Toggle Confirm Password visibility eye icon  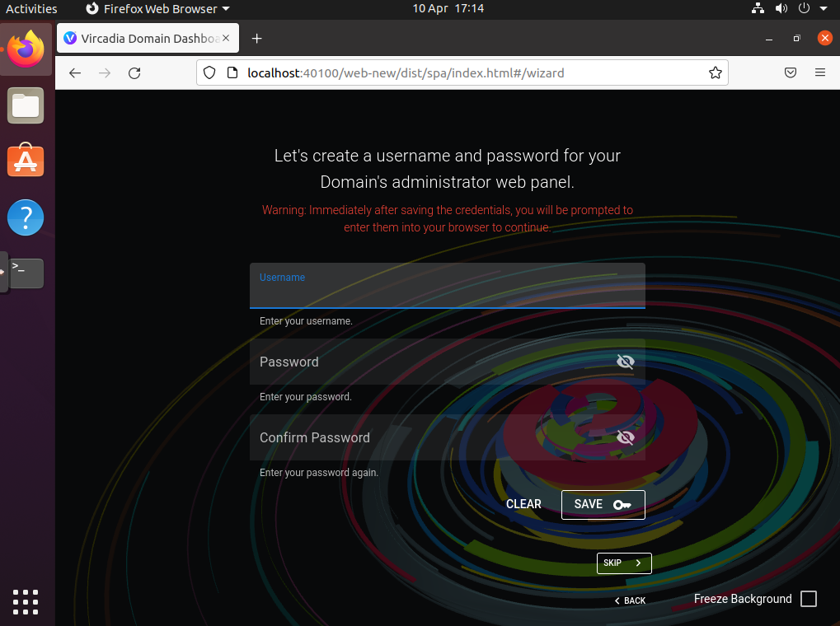tap(625, 437)
